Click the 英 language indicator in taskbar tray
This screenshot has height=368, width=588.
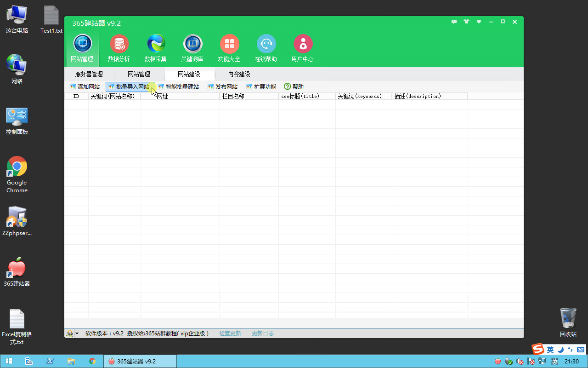pyautogui.click(x=554, y=362)
